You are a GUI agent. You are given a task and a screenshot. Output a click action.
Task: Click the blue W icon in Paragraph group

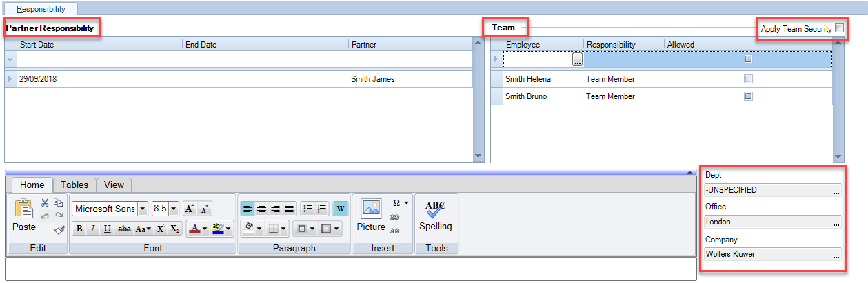click(x=341, y=209)
